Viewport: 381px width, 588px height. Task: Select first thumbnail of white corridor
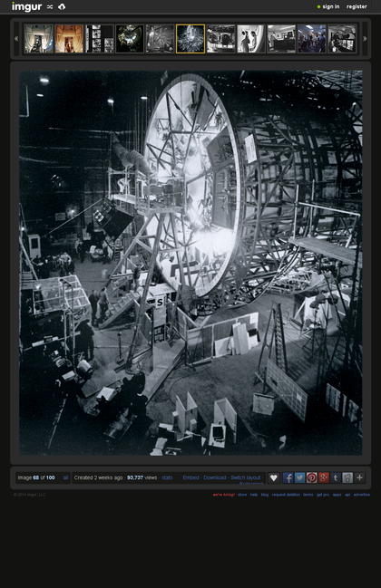pos(39,39)
